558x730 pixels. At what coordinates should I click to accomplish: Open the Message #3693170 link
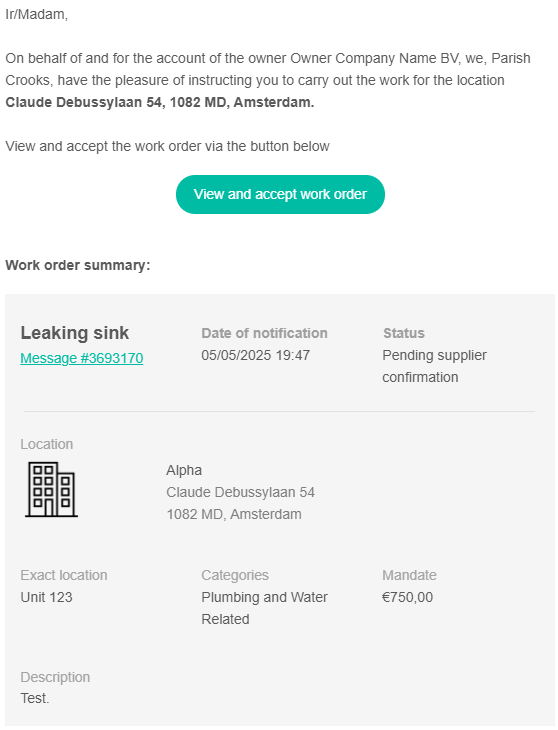coord(82,358)
